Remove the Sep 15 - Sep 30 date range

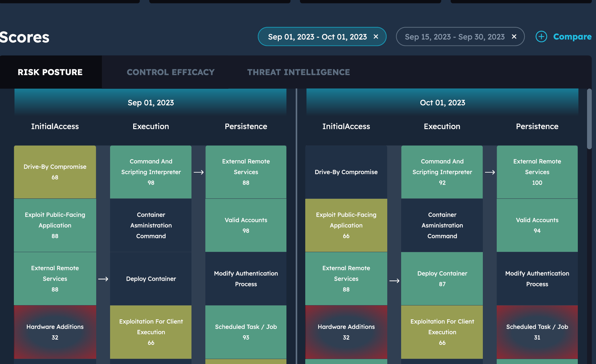coord(514,37)
